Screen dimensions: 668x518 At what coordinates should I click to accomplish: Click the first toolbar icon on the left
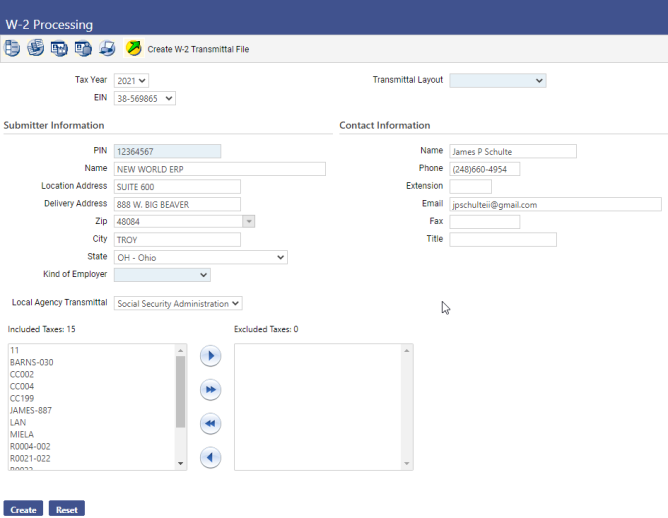[x=12, y=48]
